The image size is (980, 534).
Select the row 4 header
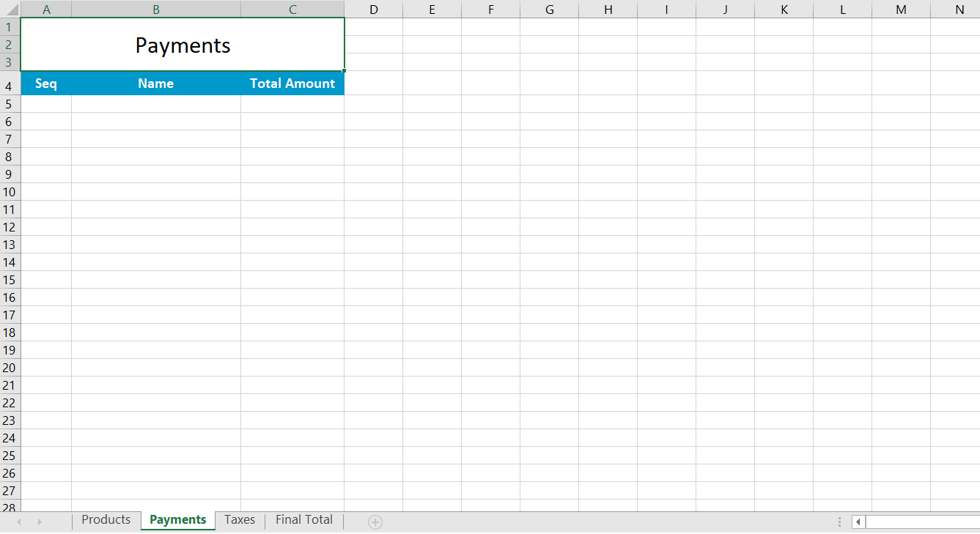(9, 84)
